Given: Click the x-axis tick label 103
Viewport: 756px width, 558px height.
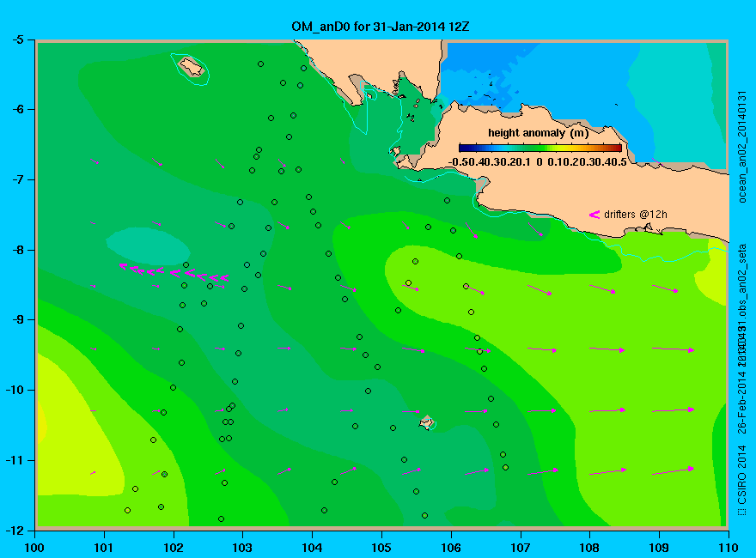Looking at the screenshot, I should pos(242,548).
